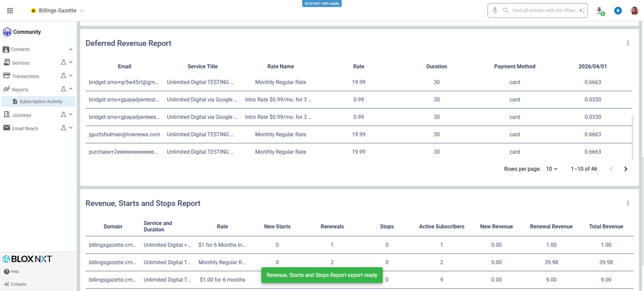
Task: Click the 39.98 Total Revenue cell
Action: pos(606,262)
